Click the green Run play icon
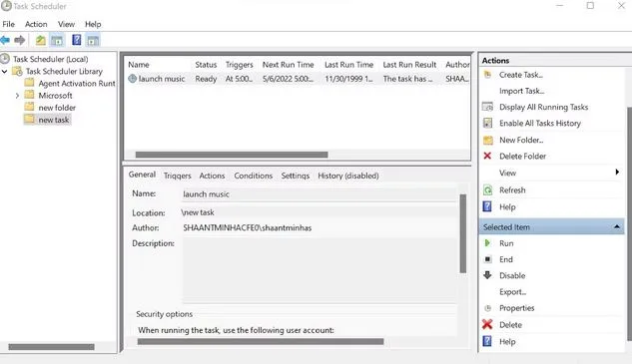632x364 pixels. 487,243
